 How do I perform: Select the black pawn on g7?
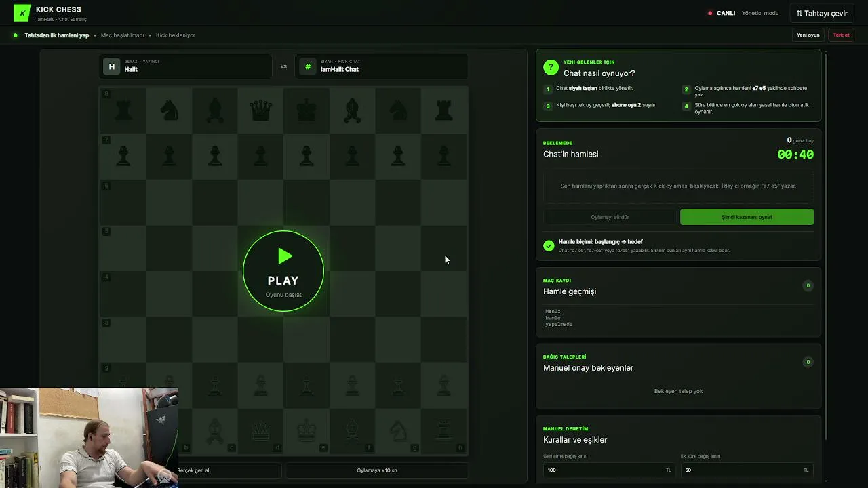[x=398, y=156]
